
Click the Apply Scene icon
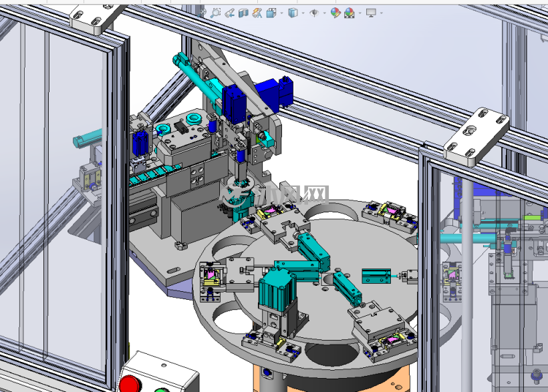click(x=349, y=13)
